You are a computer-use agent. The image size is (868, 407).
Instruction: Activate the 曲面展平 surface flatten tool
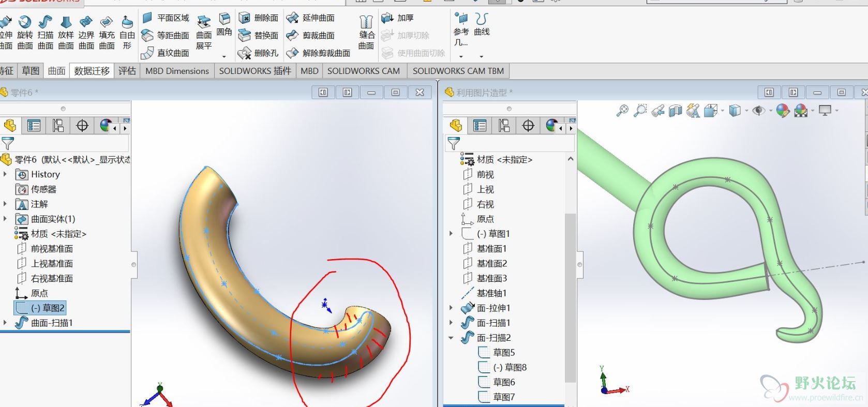(204, 33)
